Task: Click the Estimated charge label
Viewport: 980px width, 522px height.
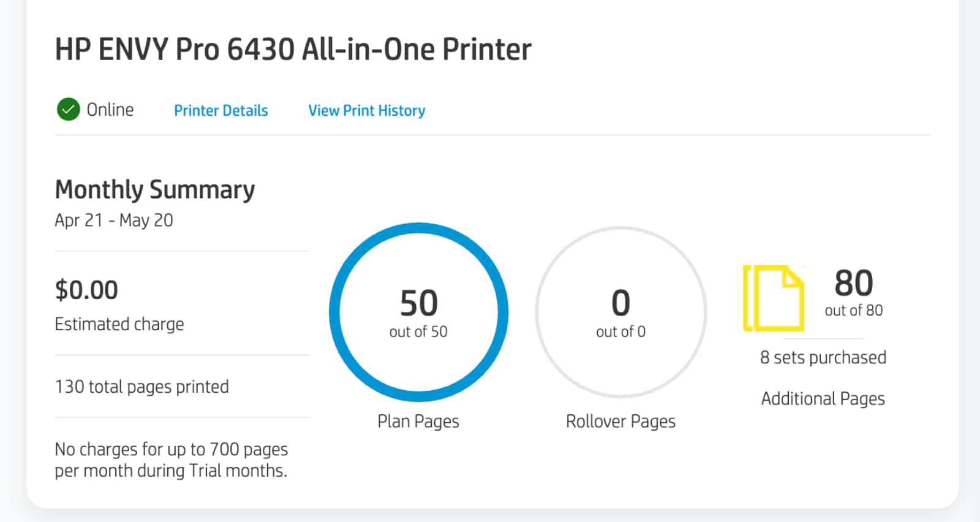Action: (119, 324)
